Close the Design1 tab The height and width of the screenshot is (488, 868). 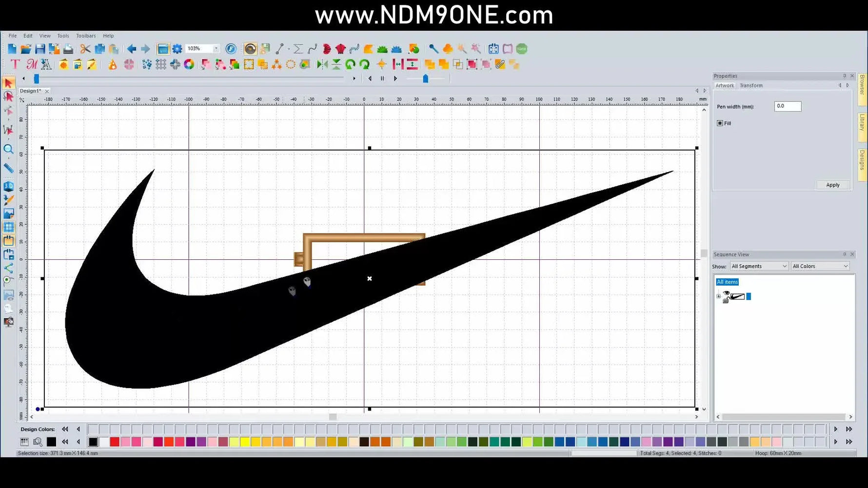(x=47, y=91)
